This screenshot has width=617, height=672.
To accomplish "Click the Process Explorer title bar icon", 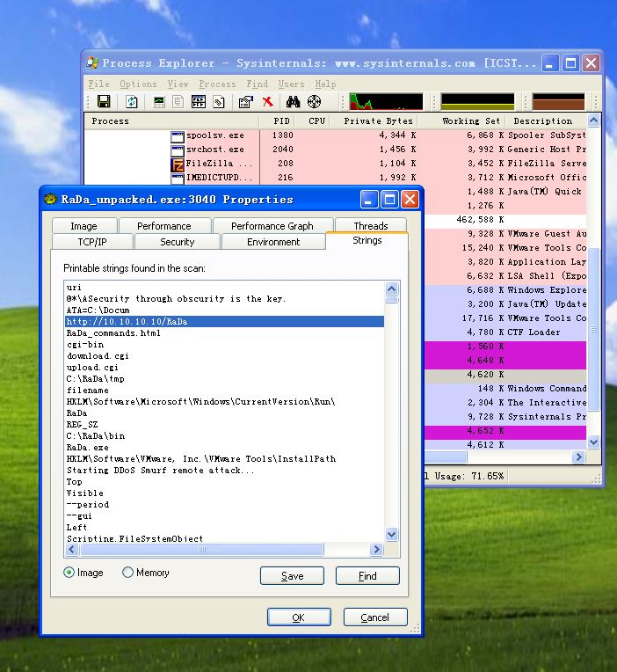I will pos(92,62).
